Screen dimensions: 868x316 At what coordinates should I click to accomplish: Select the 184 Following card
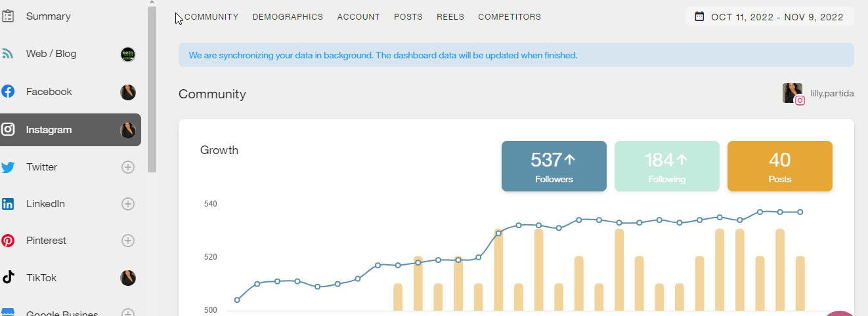tap(667, 167)
